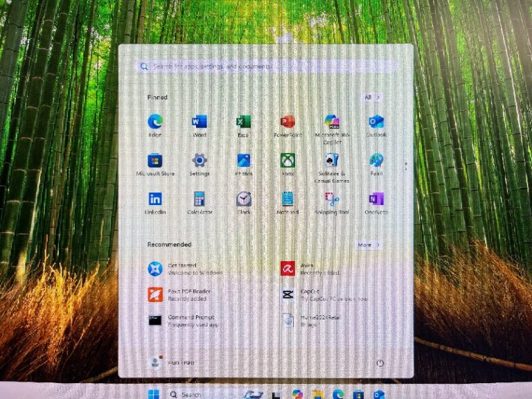
Task: Open the Xbox app
Action: tap(287, 161)
